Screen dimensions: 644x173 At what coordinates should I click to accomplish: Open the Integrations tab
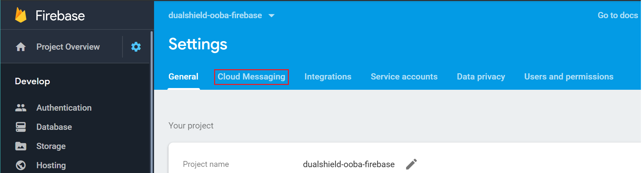(x=328, y=77)
